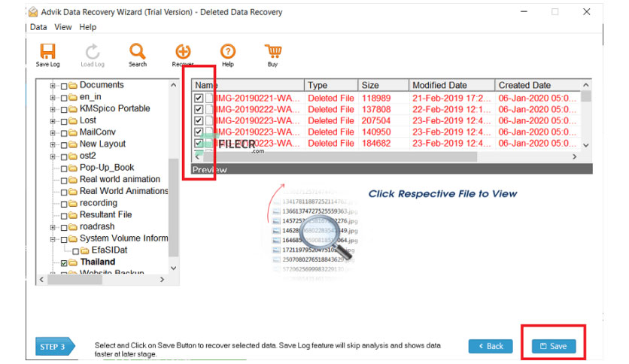Collapse the System Volume Information node
Image resolution: width=629 pixels, height=364 pixels.
click(x=53, y=239)
